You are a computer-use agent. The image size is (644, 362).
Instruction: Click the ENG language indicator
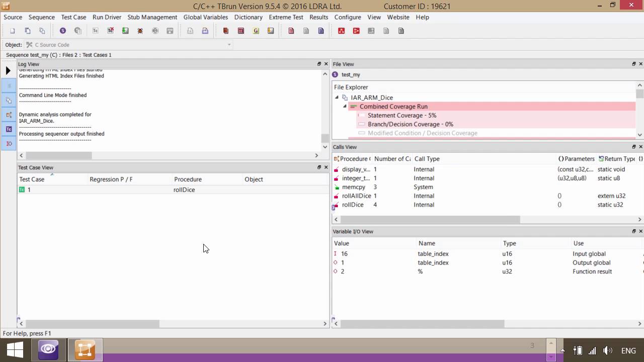(x=629, y=351)
